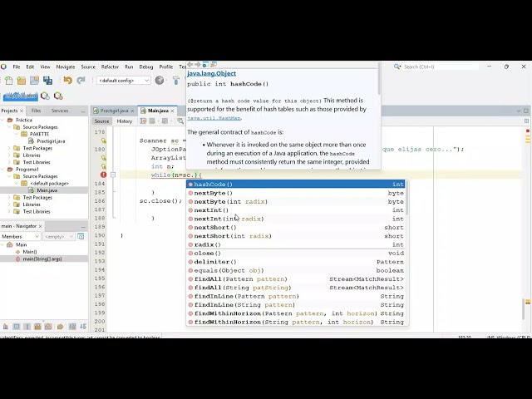Toggle Show Static Members filter in Navigator bottom bar
This screenshot has height=399, width=532.
pos(27,327)
